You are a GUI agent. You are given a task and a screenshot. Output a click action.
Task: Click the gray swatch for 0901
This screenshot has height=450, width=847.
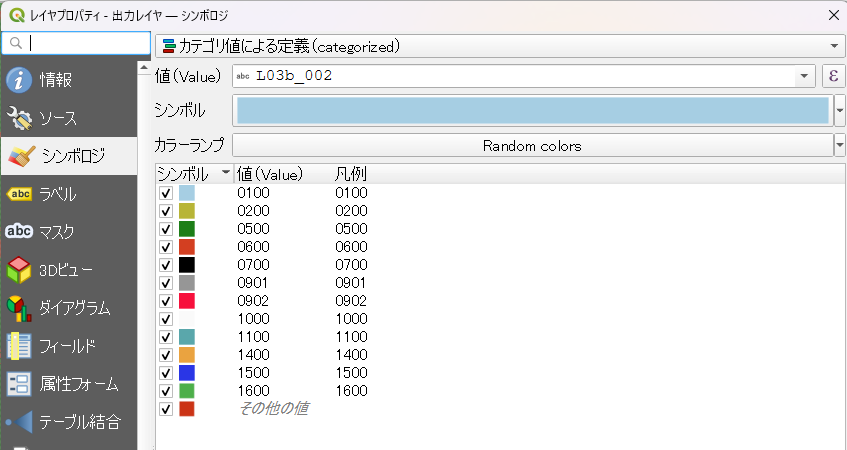[187, 283]
